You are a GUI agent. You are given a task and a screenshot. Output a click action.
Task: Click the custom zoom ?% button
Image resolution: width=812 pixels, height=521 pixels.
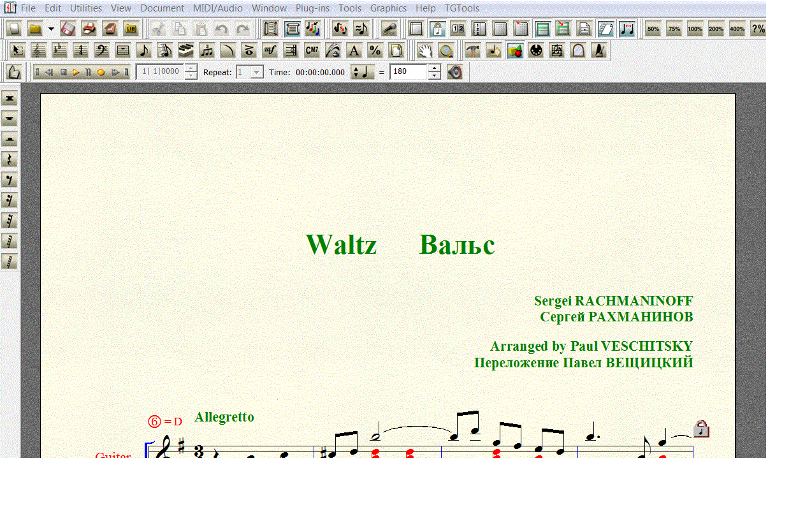(758, 29)
